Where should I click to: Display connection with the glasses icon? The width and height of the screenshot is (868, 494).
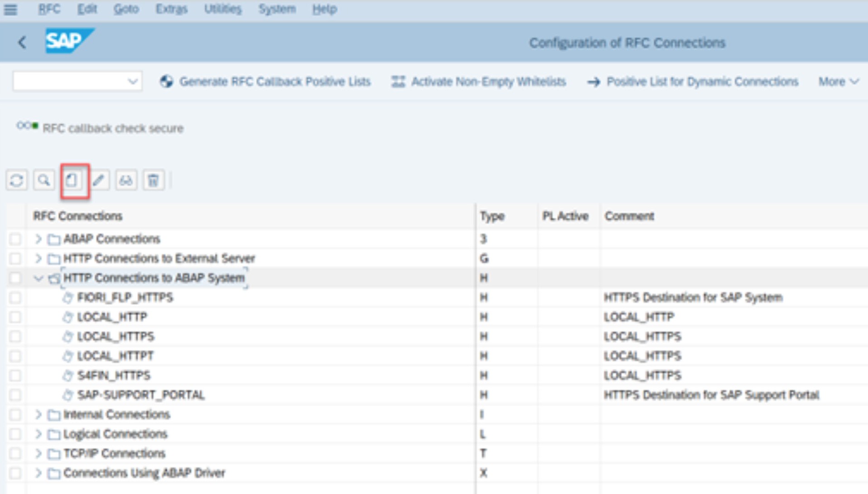click(126, 180)
